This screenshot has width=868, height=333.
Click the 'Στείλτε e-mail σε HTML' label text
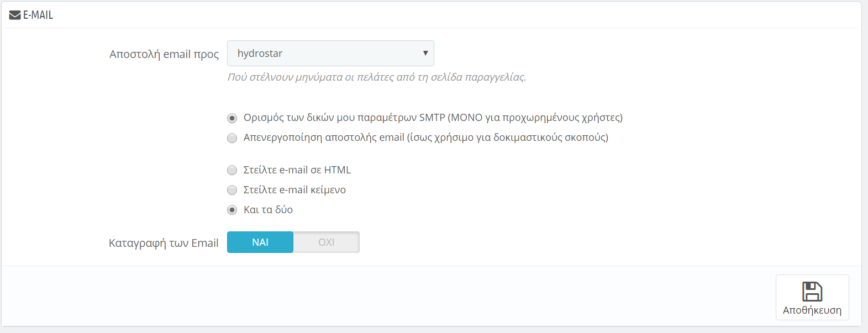[x=297, y=170]
